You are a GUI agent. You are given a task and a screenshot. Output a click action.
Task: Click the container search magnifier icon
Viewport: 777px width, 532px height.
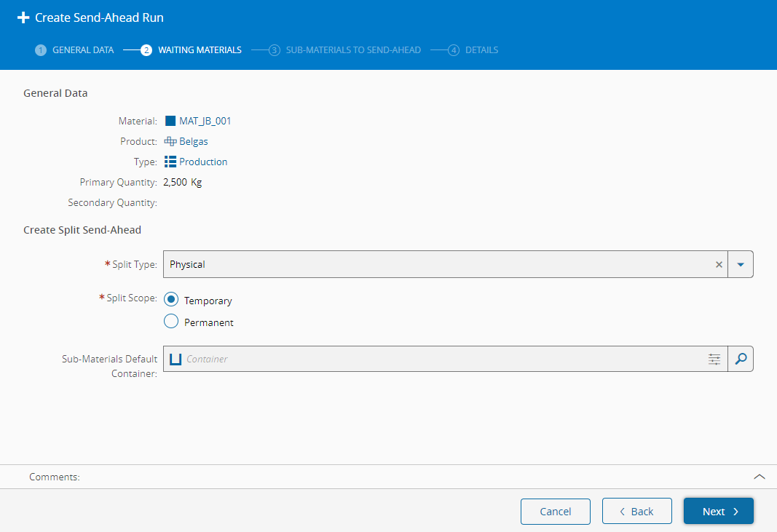[x=741, y=359]
